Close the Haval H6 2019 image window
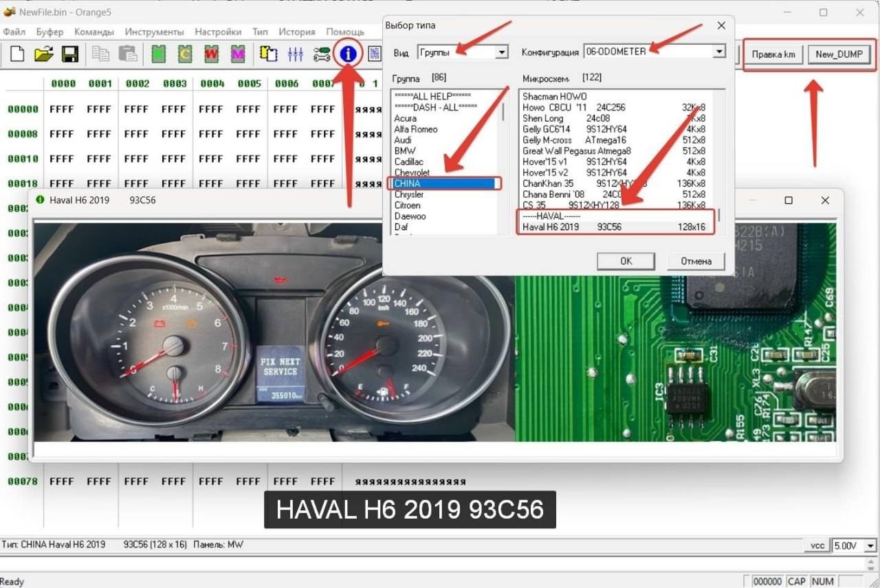Image resolution: width=880 pixels, height=588 pixels. point(825,201)
